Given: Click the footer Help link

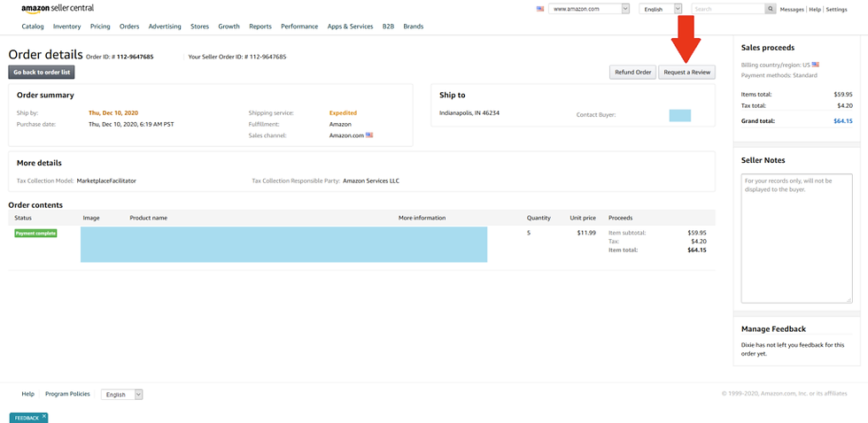Looking at the screenshot, I should click(27, 395).
